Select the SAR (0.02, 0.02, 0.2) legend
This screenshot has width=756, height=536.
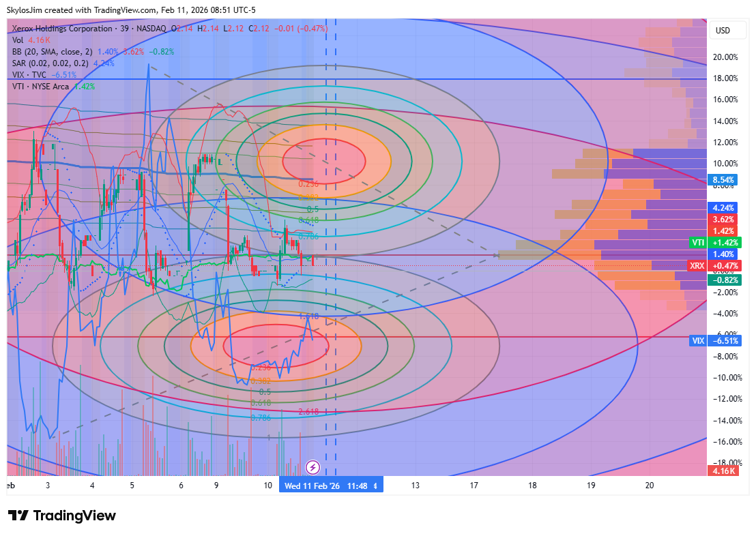50,63
